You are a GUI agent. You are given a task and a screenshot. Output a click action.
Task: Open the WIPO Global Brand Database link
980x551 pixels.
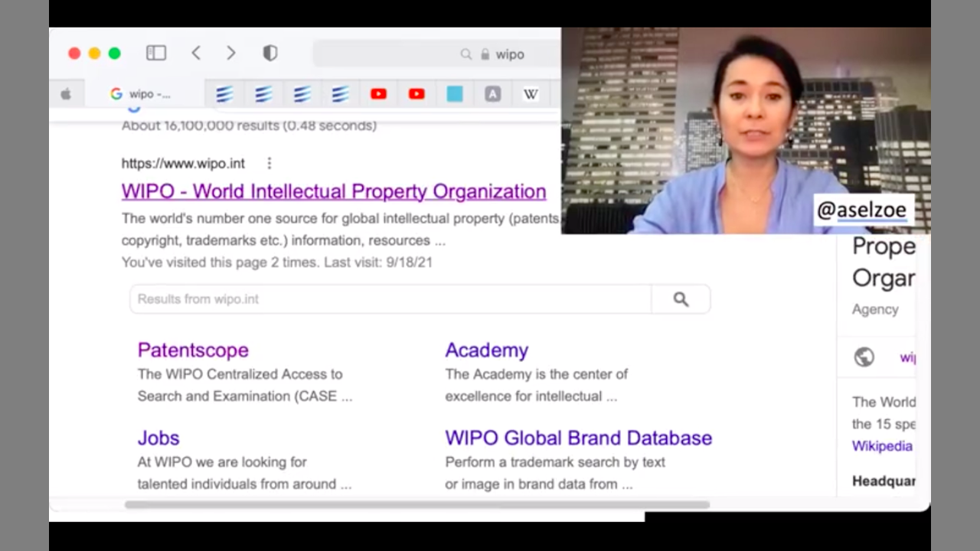[x=578, y=438]
